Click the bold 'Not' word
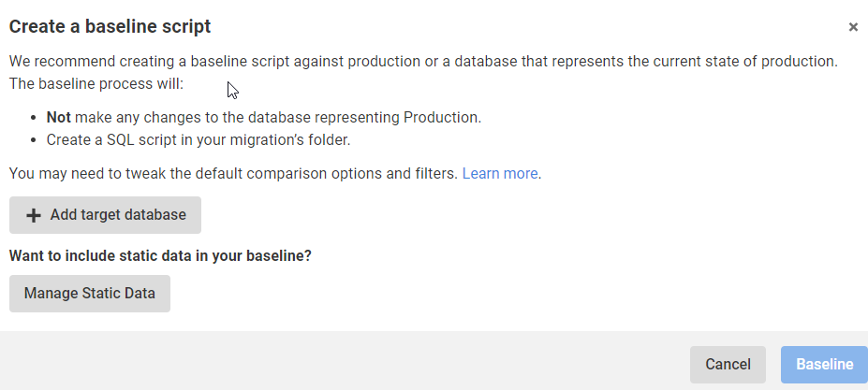 pyautogui.click(x=59, y=118)
